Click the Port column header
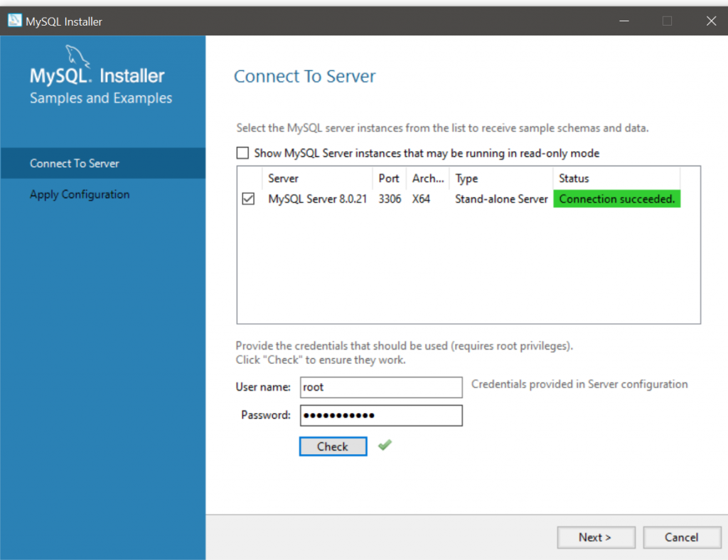 389,178
